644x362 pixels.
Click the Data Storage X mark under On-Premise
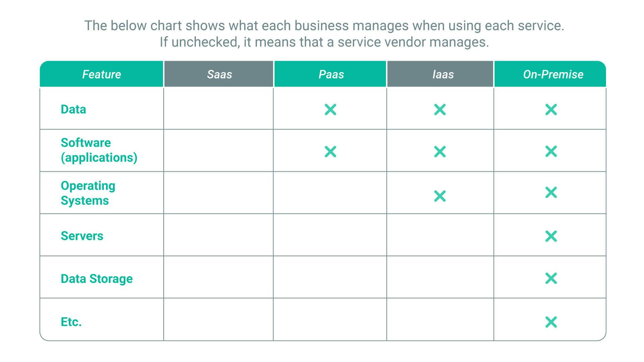(551, 278)
